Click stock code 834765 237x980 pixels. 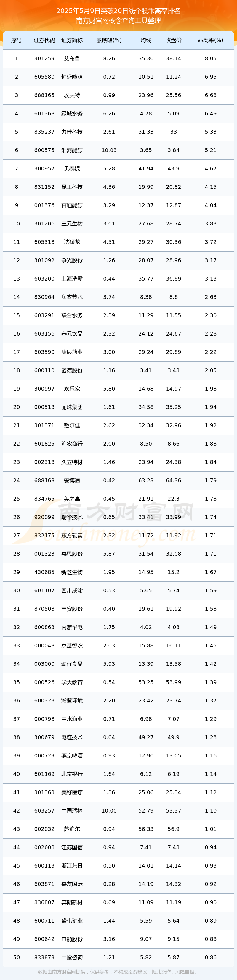click(44, 499)
